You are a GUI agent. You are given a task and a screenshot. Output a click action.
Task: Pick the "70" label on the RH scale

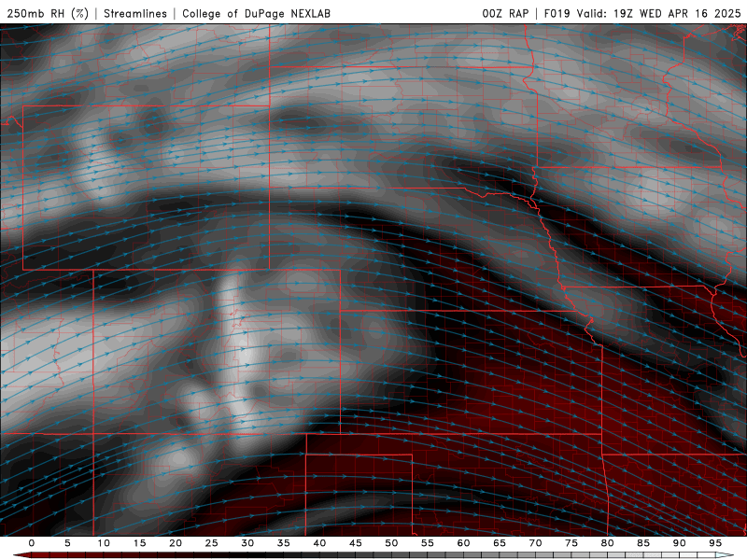(535, 543)
